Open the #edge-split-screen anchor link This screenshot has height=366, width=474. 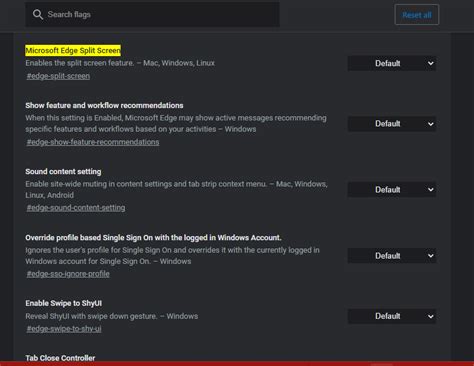click(58, 76)
